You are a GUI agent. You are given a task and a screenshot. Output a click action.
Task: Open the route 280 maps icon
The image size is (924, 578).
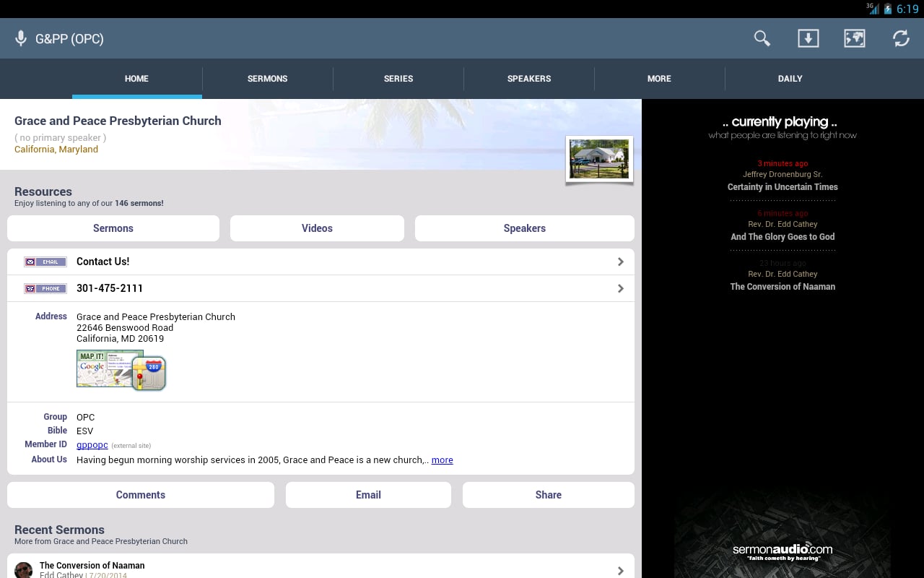point(149,374)
